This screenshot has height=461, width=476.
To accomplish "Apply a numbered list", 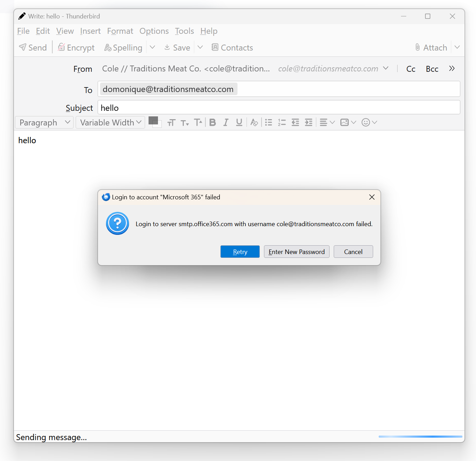I will pyautogui.click(x=282, y=122).
